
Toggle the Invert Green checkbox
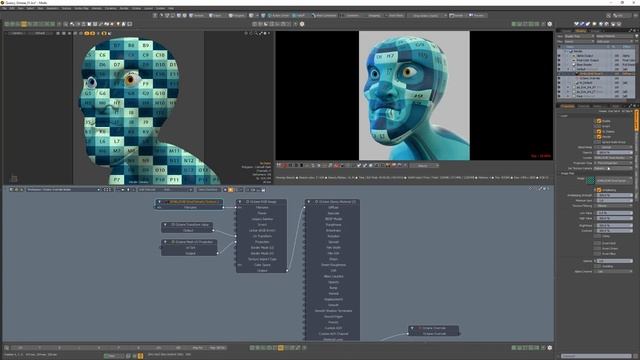point(598,249)
